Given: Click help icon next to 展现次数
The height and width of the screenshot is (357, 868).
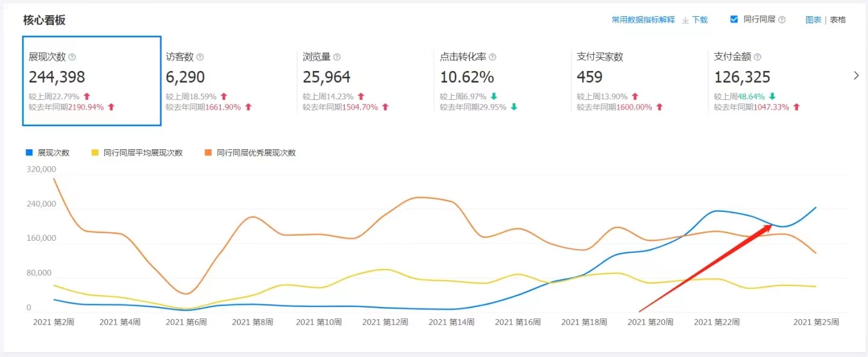Looking at the screenshot, I should (72, 57).
